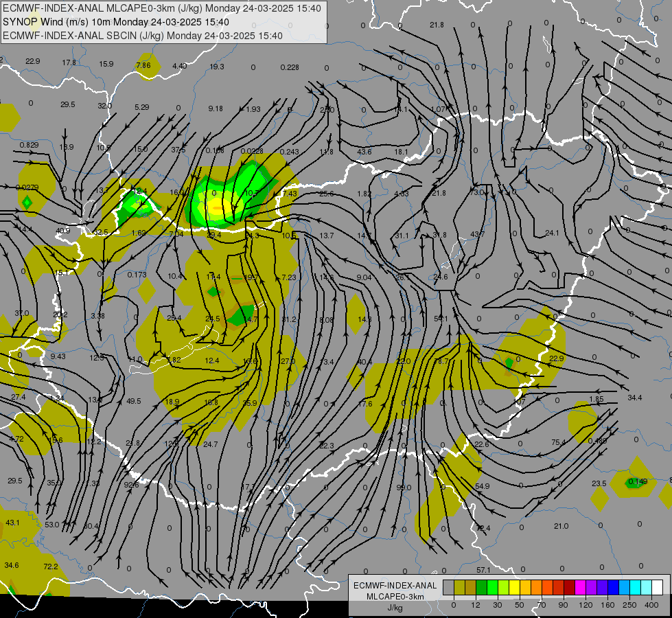Click the map value 34.6
This screenshot has height=618, width=672.
(x=12, y=565)
